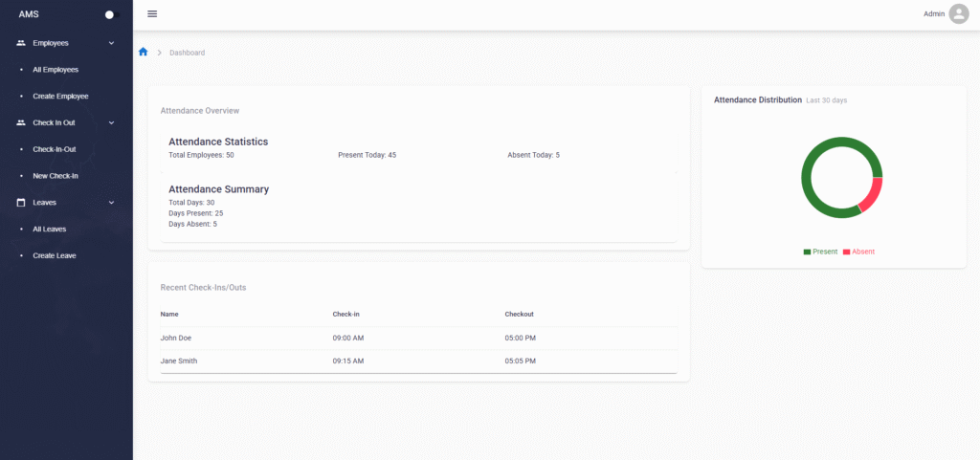
Task: Collapse the Leaves menu chevron
Action: coord(111,203)
